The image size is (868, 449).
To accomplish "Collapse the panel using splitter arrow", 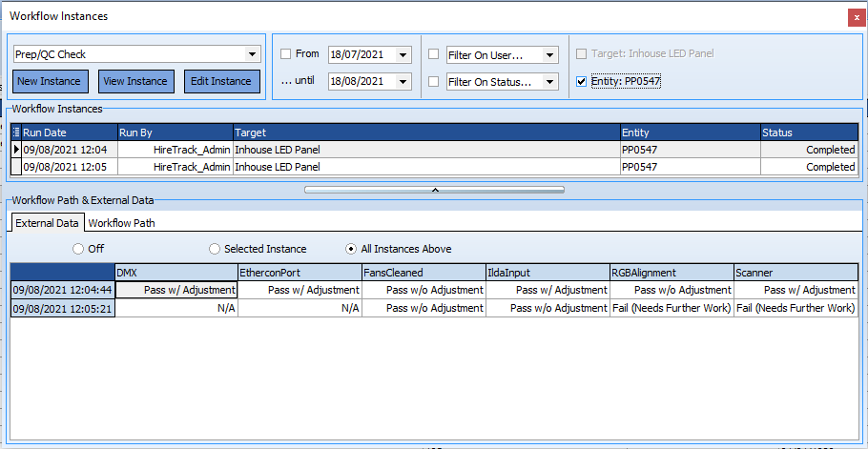I will [x=435, y=190].
